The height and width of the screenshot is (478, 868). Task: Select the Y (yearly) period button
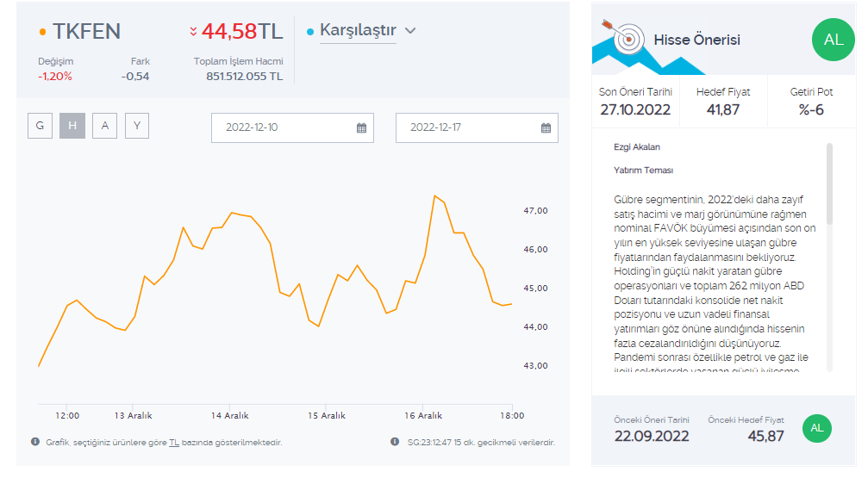(137, 126)
